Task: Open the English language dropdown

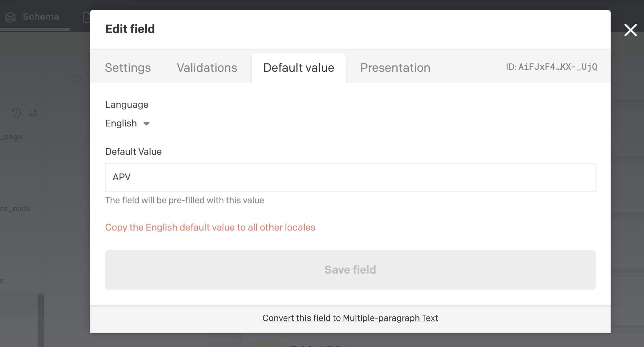Action: 127,123
